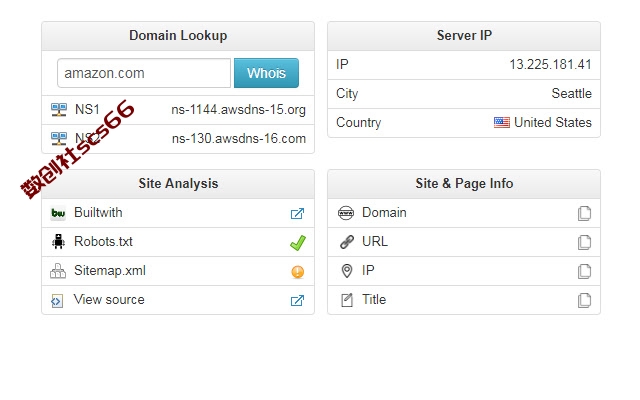This screenshot has height=400, width=640.
Task: Select the Seattle city value
Action: 571,93
